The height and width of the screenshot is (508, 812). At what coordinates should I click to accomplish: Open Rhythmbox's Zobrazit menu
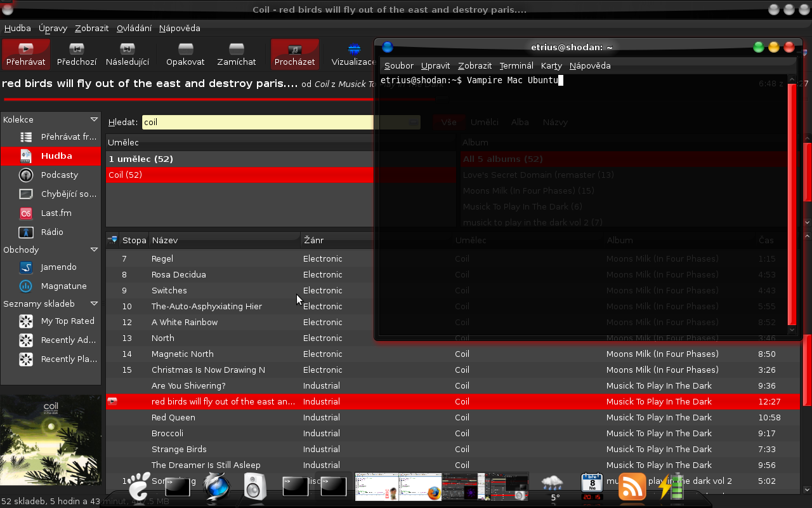click(x=92, y=28)
